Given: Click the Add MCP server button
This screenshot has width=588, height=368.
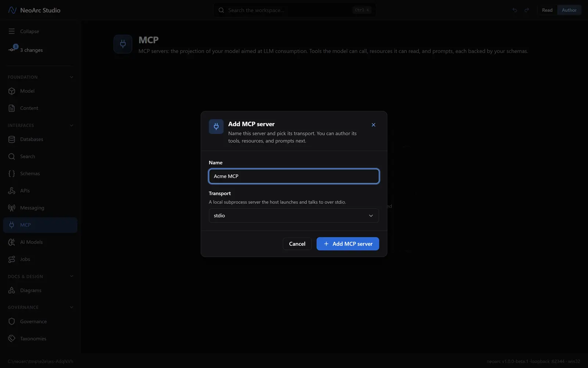Looking at the screenshot, I should point(348,244).
